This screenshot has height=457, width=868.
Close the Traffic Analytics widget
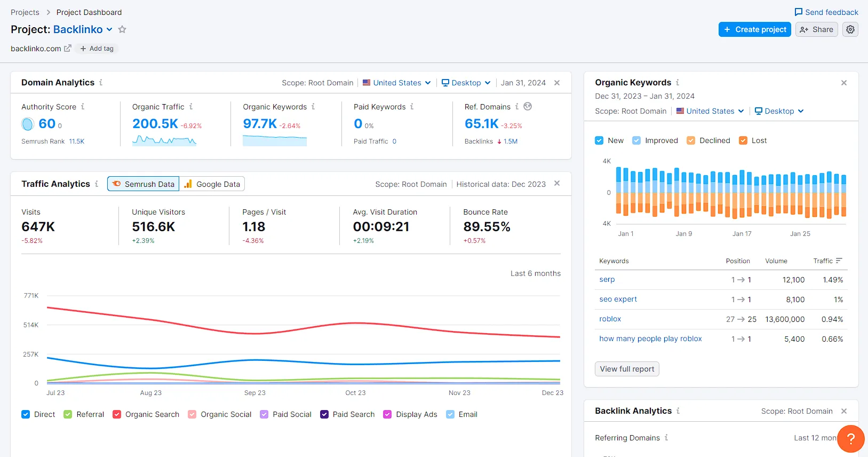tap(557, 183)
